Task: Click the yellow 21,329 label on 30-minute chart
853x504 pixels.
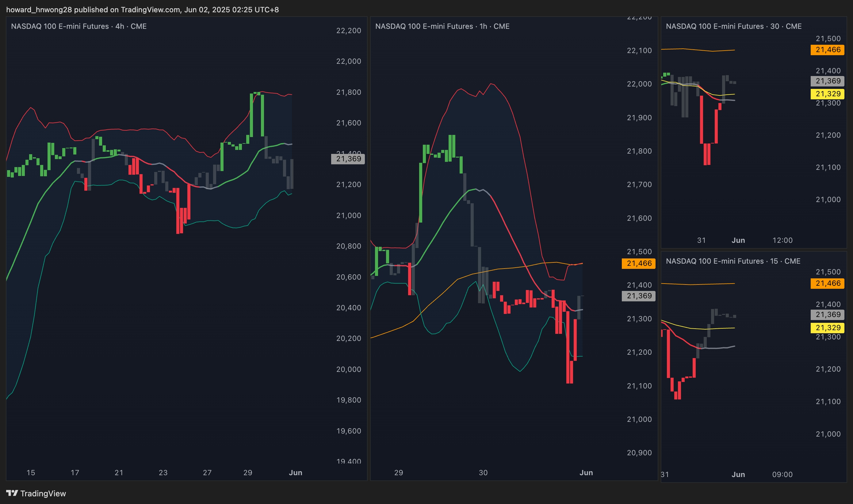Action: tap(828, 94)
